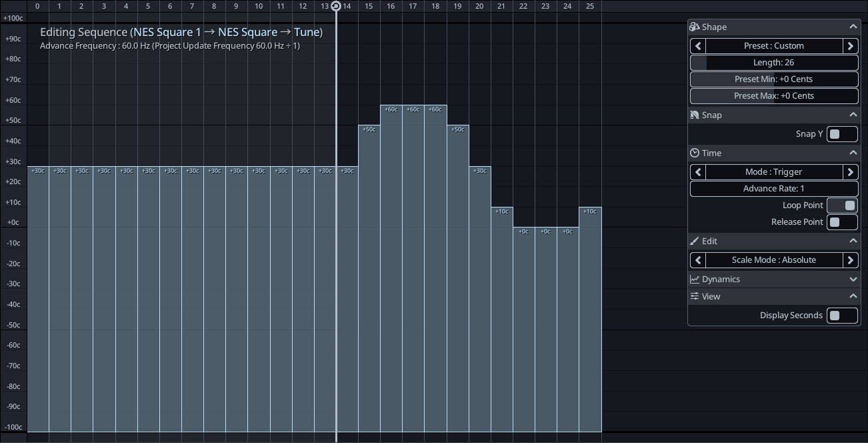Image resolution: width=868 pixels, height=443 pixels.
Task: Click the Dynamics graph icon
Action: 695,279
